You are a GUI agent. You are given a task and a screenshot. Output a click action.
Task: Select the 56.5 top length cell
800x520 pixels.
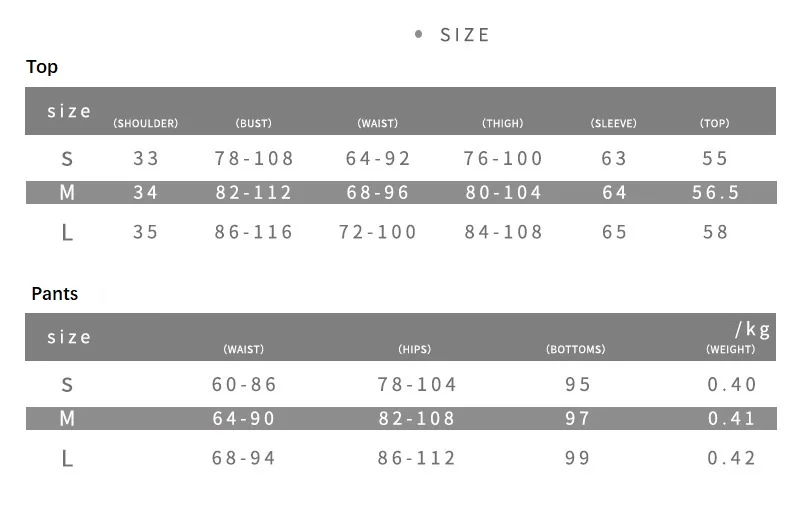[715, 192]
